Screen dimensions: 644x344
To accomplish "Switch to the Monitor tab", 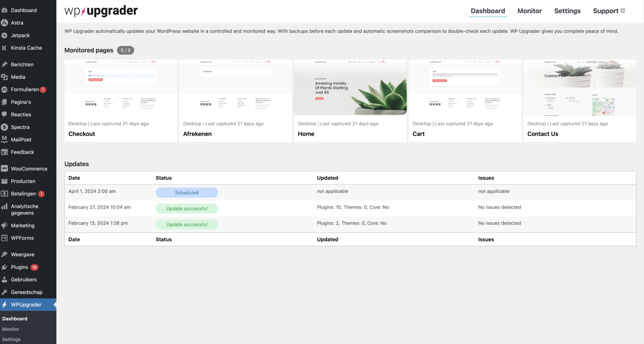I will click(x=529, y=11).
